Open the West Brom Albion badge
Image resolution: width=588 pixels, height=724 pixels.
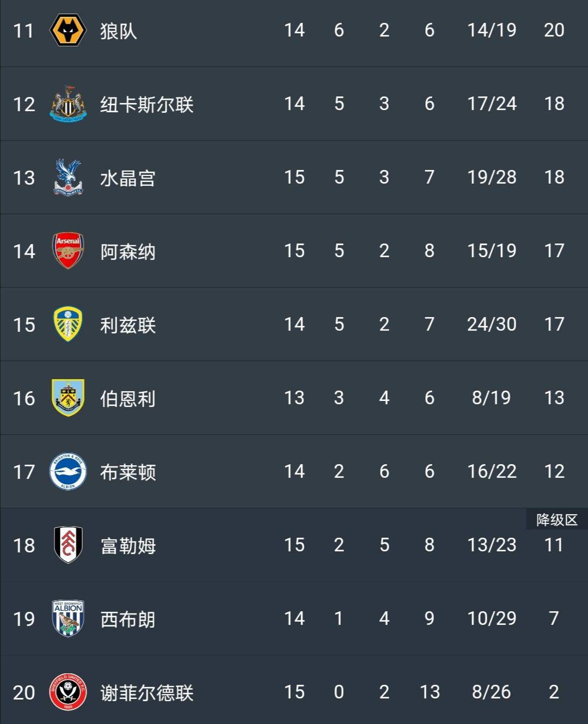68,618
